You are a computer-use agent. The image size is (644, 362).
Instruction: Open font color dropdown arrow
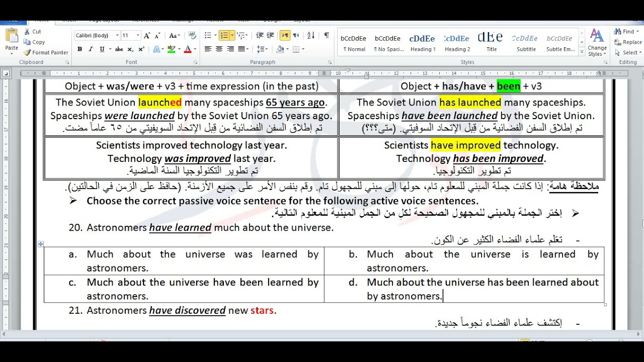[x=195, y=49]
